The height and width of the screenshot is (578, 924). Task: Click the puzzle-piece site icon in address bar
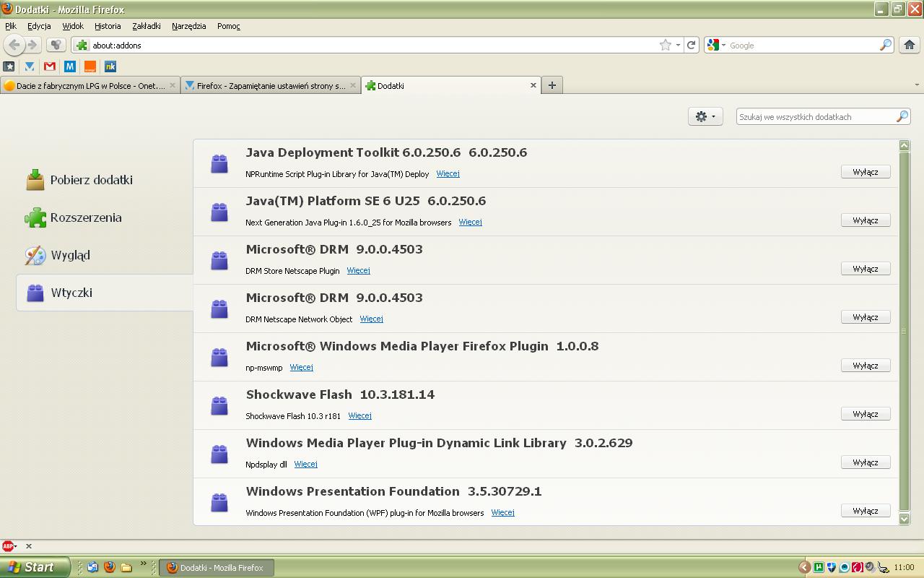point(82,45)
